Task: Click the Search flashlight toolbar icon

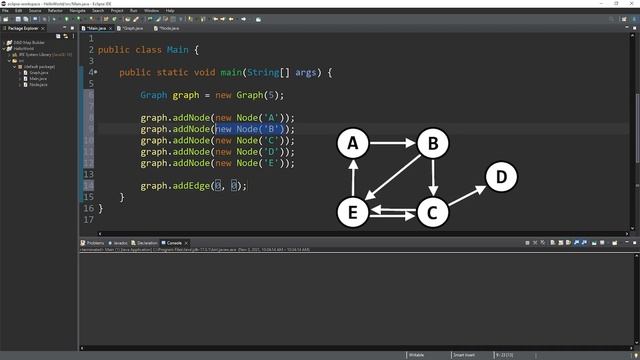Action: (x=136, y=19)
